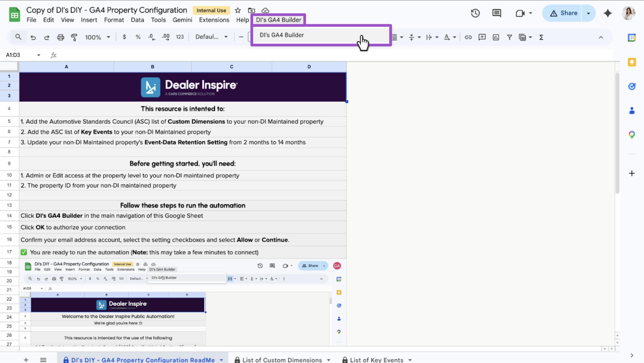Screen dimensions: 644x363
Task: Decrease decimal places
Action: (152, 37)
